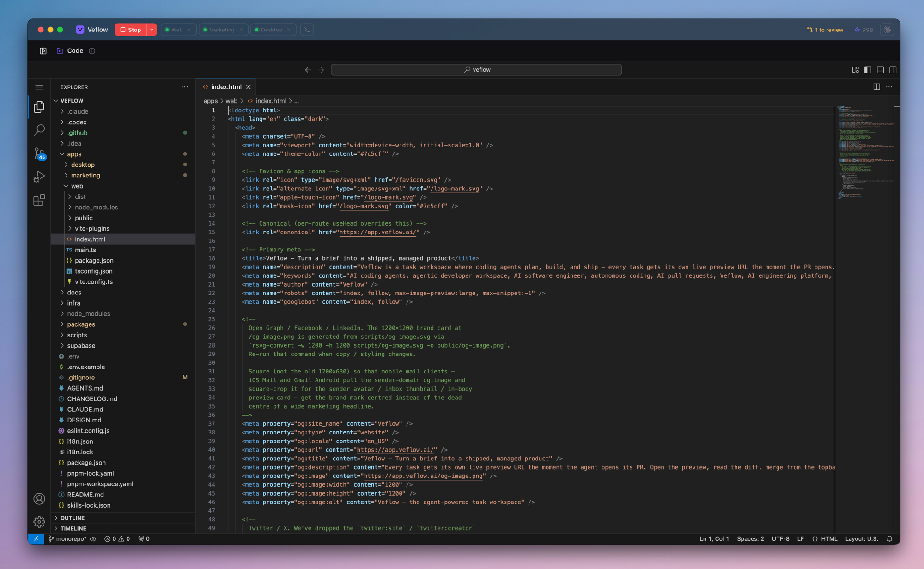The height and width of the screenshot is (569, 924).
Task: Open Source Control view with 45 badge
Action: (39, 153)
